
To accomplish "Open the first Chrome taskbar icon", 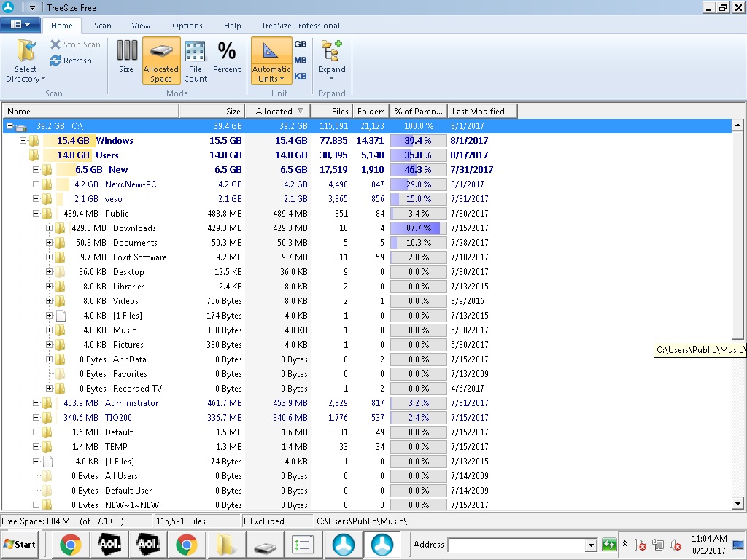I will click(x=71, y=544).
